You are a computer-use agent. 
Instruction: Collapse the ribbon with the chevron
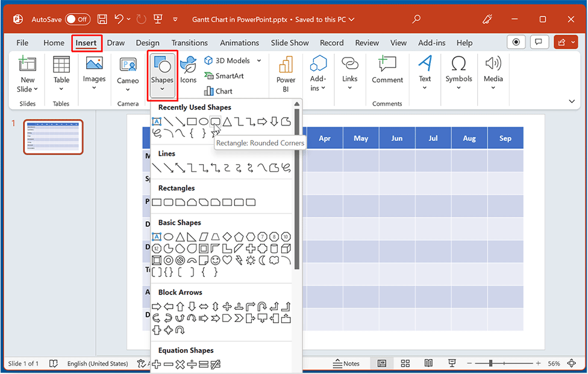point(572,101)
